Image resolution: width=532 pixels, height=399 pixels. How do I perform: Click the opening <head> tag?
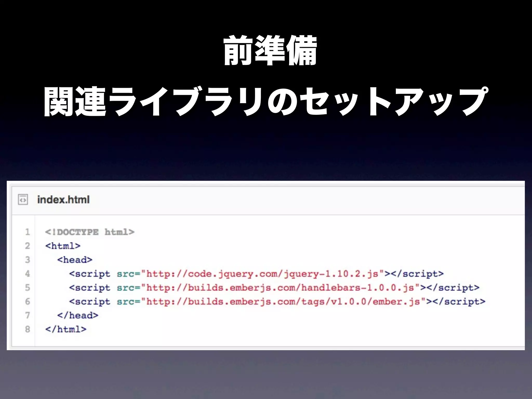(x=75, y=260)
